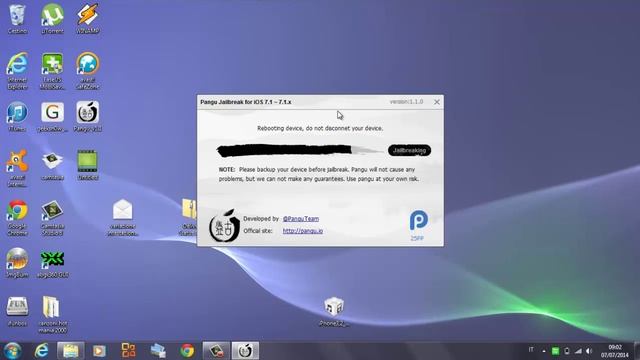The image size is (640, 360).
Task: Open the folder icon behind the Pangu window
Action: [x=189, y=217]
